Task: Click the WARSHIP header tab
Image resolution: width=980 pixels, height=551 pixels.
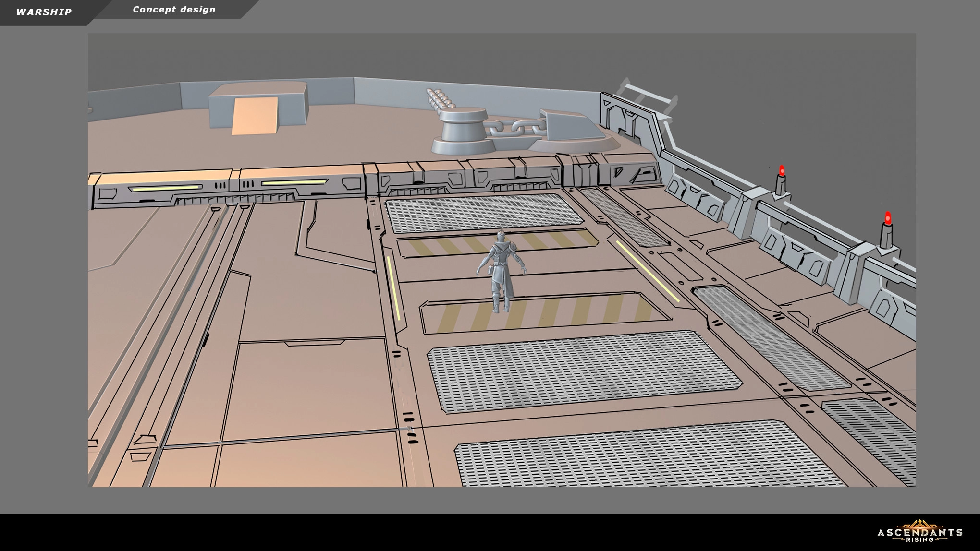Action: pos(44,12)
